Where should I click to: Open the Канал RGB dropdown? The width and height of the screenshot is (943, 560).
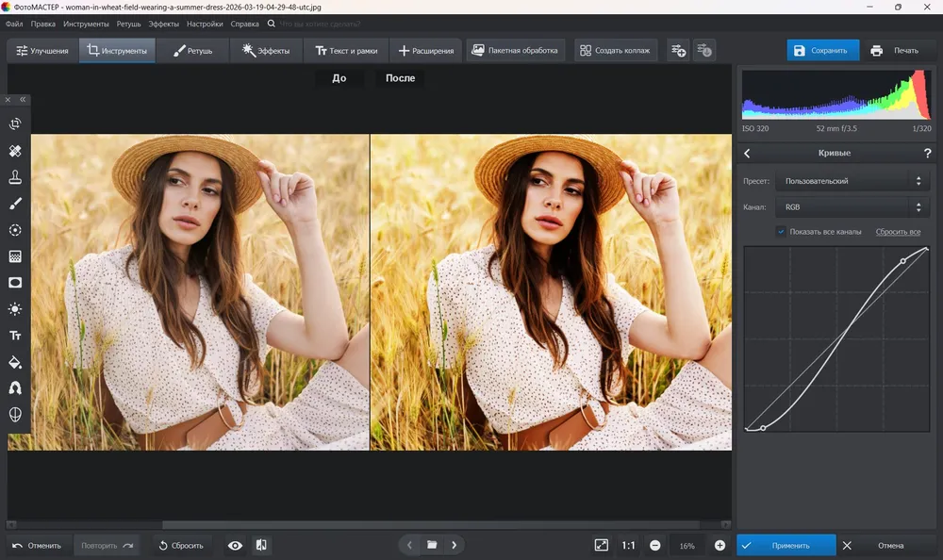pos(852,206)
